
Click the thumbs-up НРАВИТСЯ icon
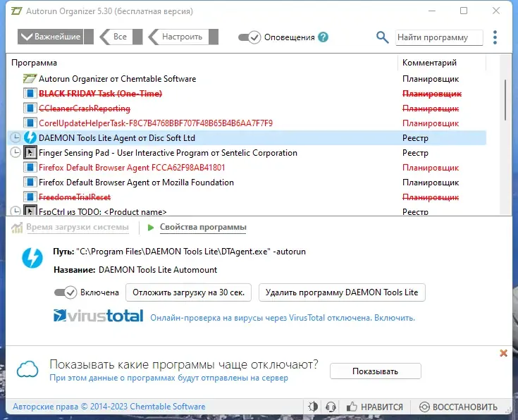(352, 407)
